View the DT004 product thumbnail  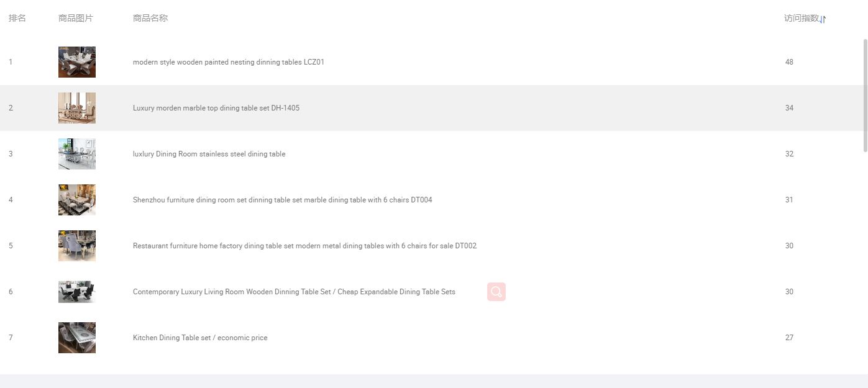77,200
